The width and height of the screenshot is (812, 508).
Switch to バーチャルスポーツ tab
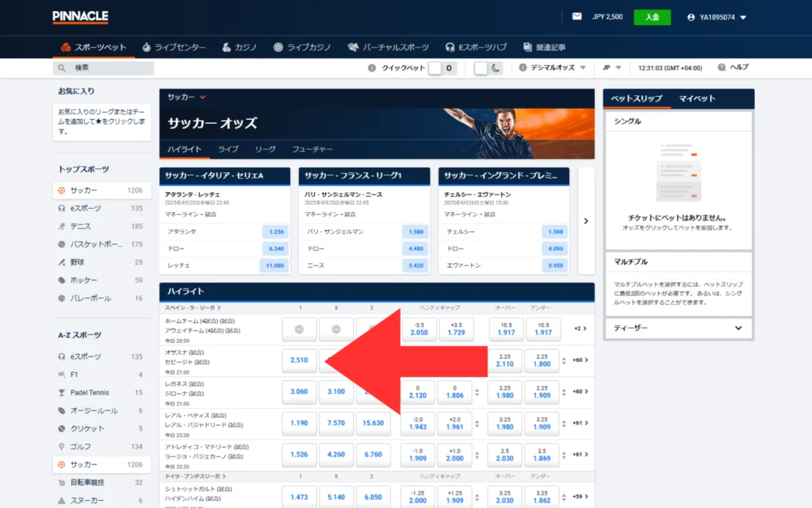(x=389, y=47)
